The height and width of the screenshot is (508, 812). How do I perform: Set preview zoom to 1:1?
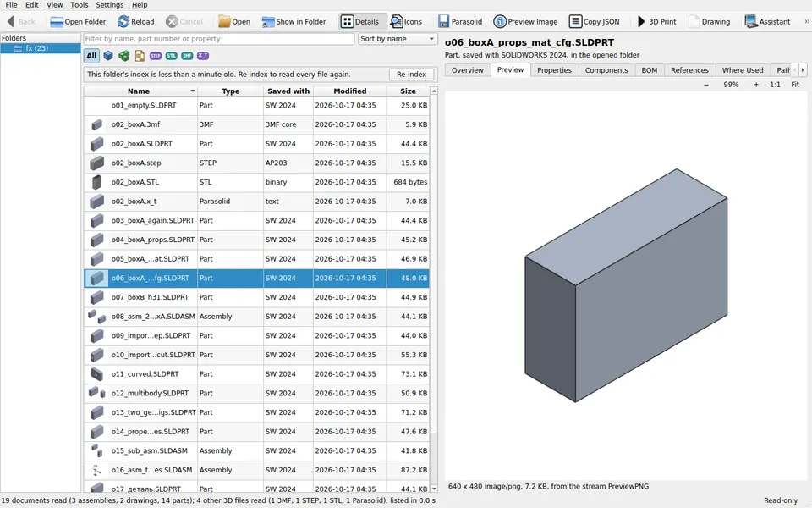pyautogui.click(x=775, y=85)
